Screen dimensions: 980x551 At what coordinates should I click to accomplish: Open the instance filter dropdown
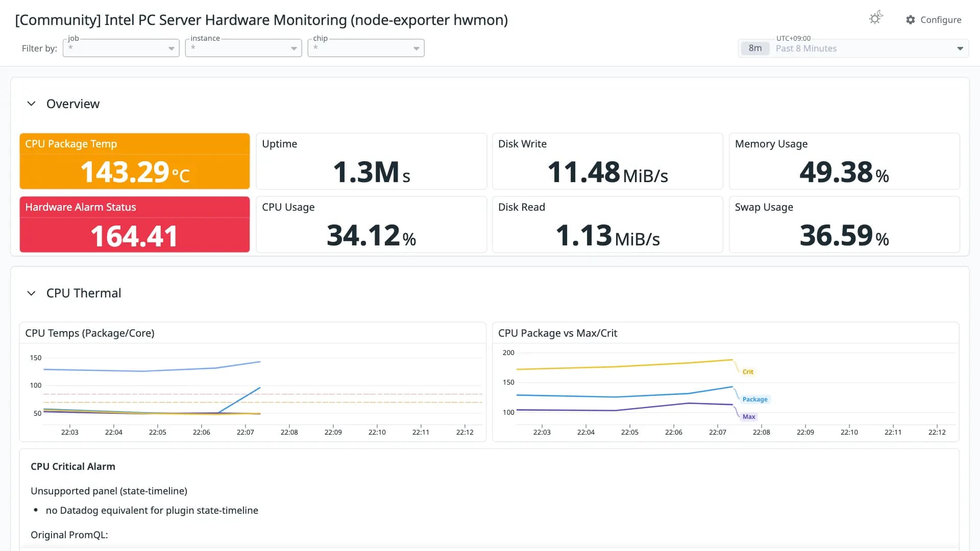243,48
